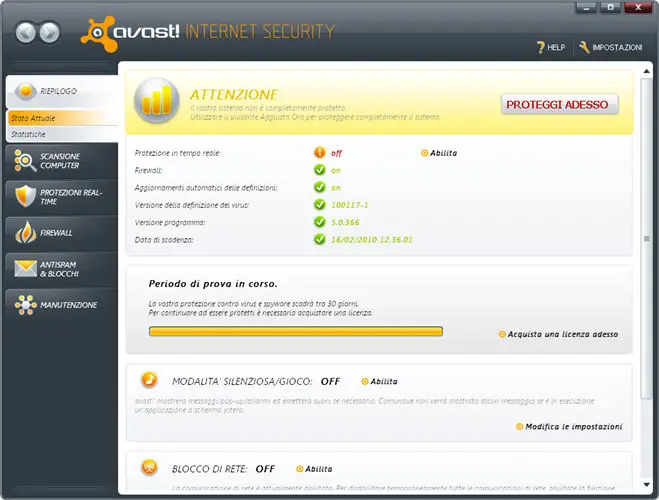
Task: Click Periodo di prova in corso heading
Action: [213, 284]
